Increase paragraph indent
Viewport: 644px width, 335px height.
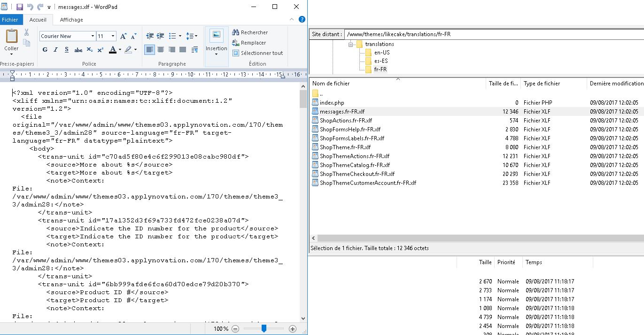click(x=161, y=36)
